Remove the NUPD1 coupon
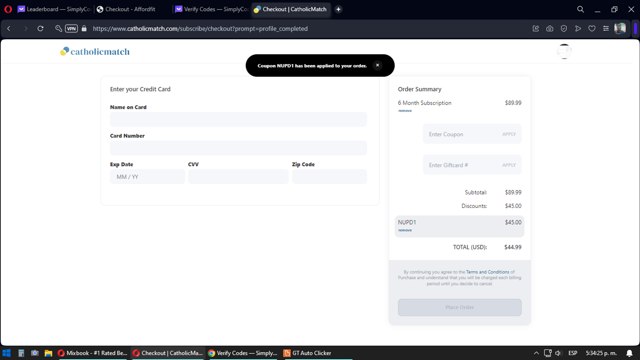The image size is (640, 360). pos(405,230)
